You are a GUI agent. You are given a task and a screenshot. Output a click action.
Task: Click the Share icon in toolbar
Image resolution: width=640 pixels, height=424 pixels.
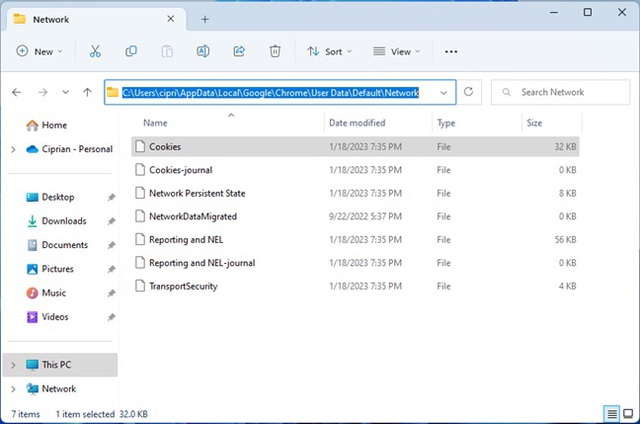pos(239,51)
